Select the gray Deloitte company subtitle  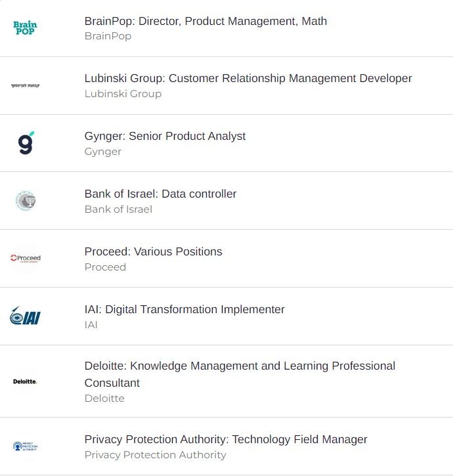coord(104,399)
